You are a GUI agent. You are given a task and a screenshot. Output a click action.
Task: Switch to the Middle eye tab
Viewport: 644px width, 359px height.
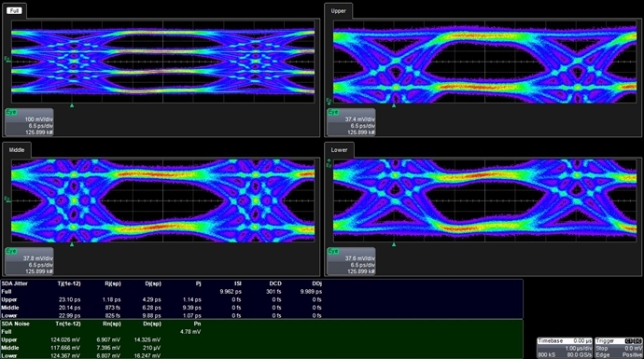pyautogui.click(x=17, y=150)
